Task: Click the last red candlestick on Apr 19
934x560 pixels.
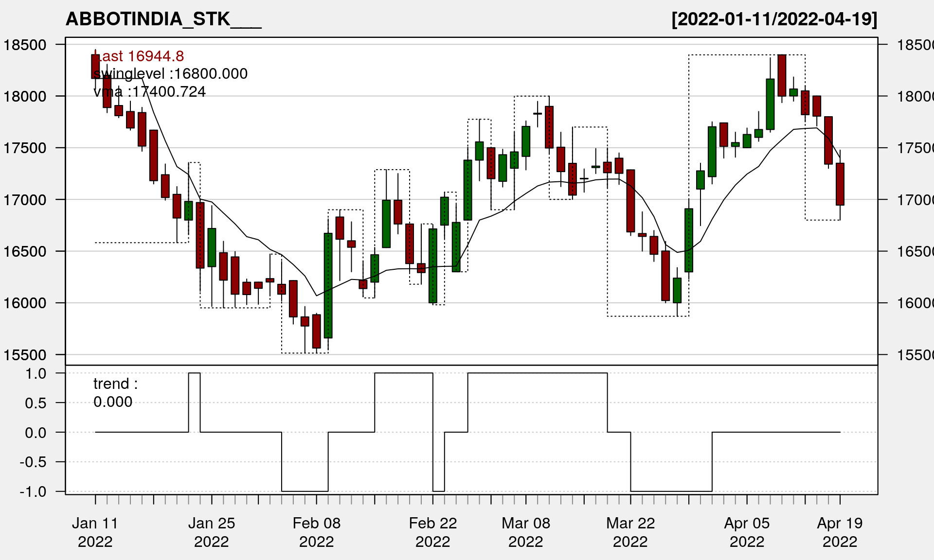Action: pyautogui.click(x=840, y=185)
